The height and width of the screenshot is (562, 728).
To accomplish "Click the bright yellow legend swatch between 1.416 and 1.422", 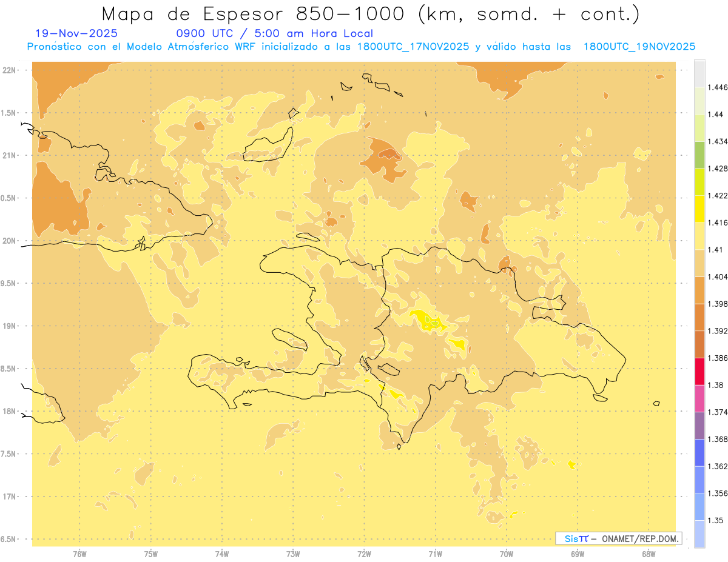I will [699, 209].
